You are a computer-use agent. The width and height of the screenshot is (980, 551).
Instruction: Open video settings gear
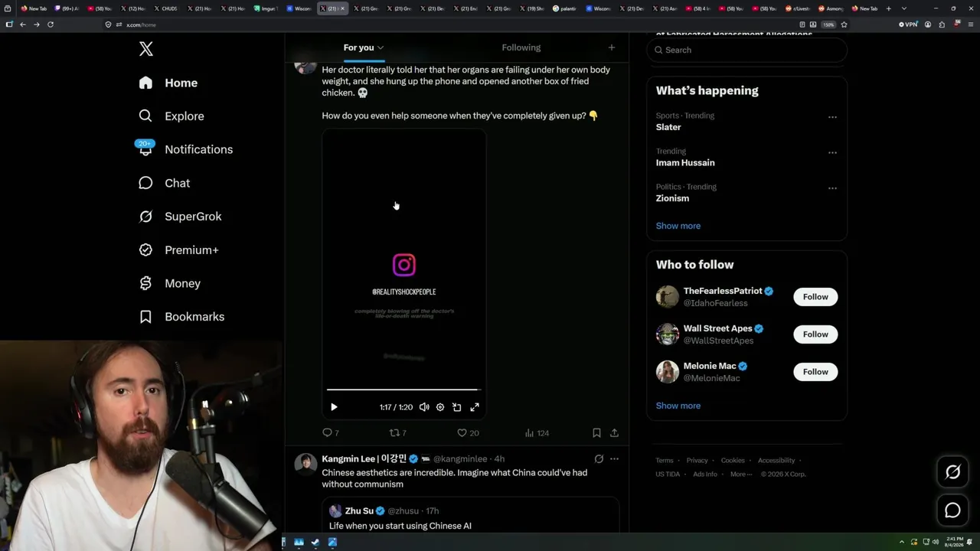click(440, 407)
